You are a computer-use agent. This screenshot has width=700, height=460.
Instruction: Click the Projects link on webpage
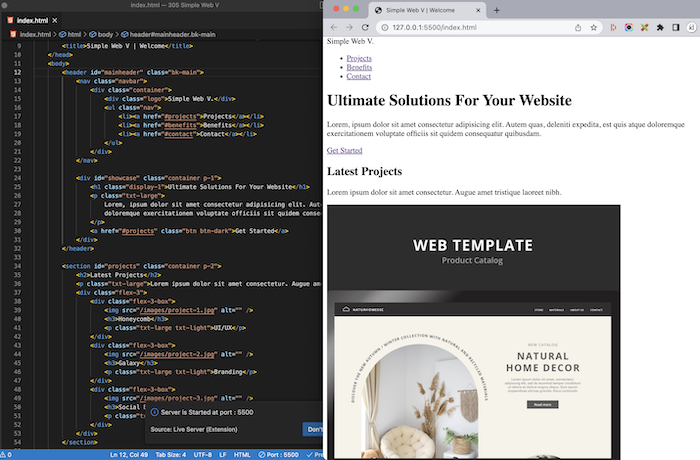pyautogui.click(x=359, y=58)
